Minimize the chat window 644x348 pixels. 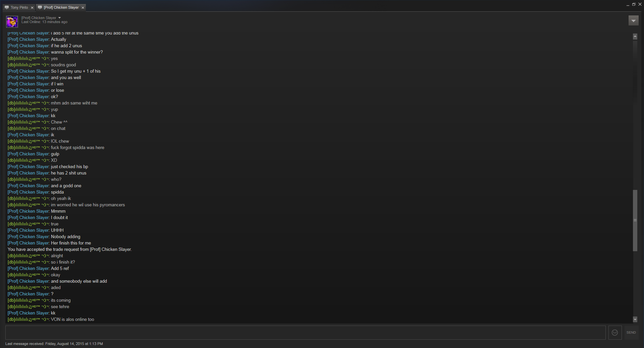tap(628, 5)
